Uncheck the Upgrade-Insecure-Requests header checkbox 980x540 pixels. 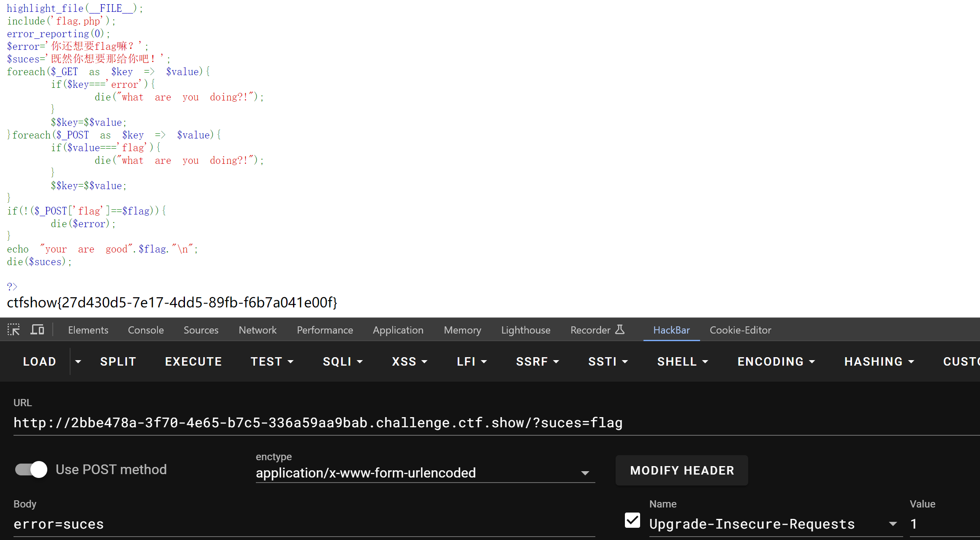tap(632, 520)
